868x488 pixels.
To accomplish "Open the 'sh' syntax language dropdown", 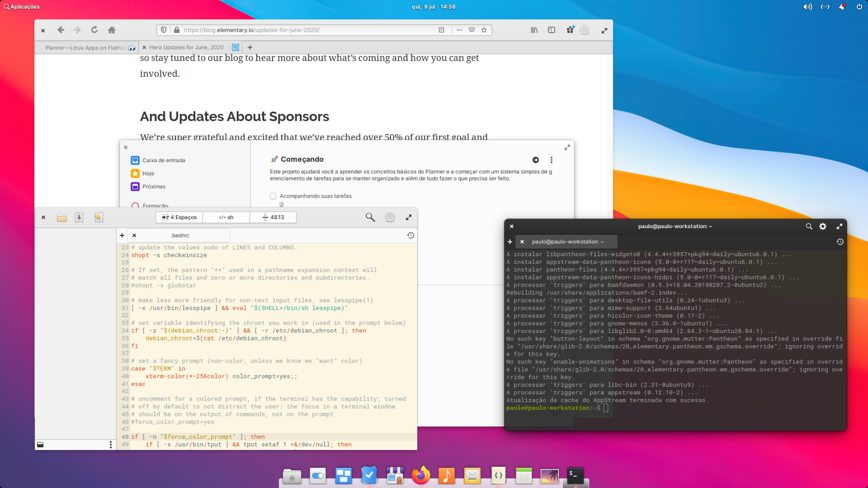I will pos(226,218).
